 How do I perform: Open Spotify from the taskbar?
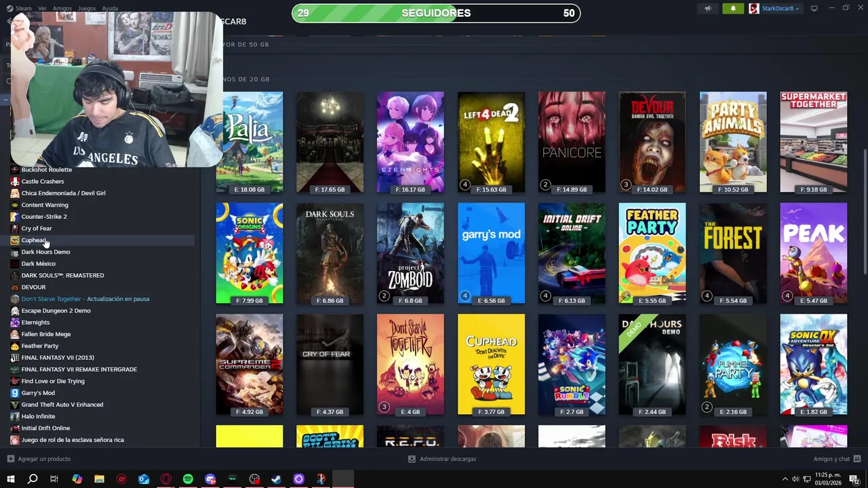[x=188, y=479]
